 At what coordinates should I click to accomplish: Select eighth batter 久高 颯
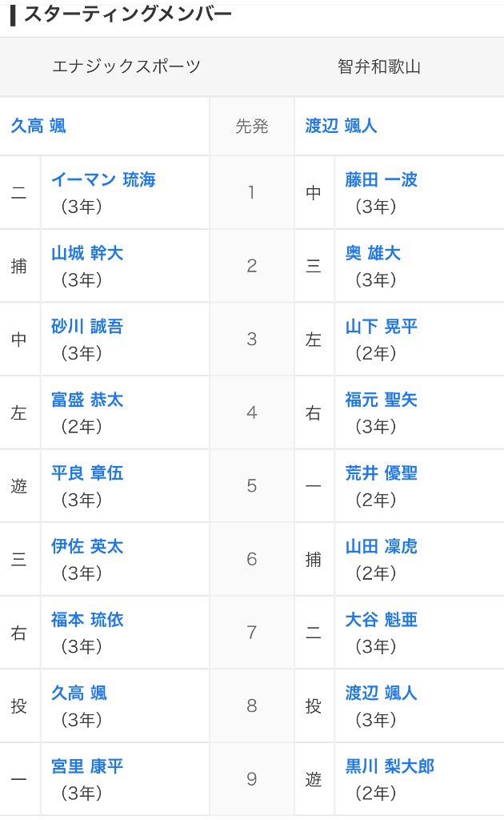79,693
